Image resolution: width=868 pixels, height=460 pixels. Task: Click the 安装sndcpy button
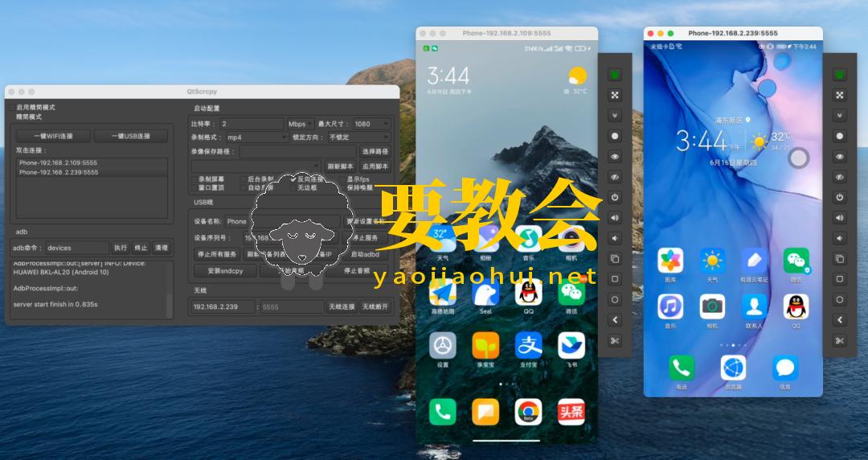point(225,271)
